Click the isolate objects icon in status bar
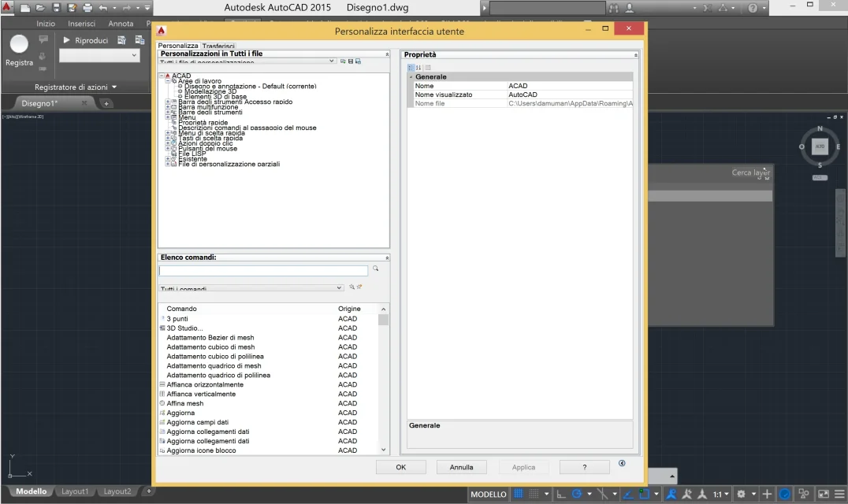This screenshot has height=504, width=848. coord(804,494)
